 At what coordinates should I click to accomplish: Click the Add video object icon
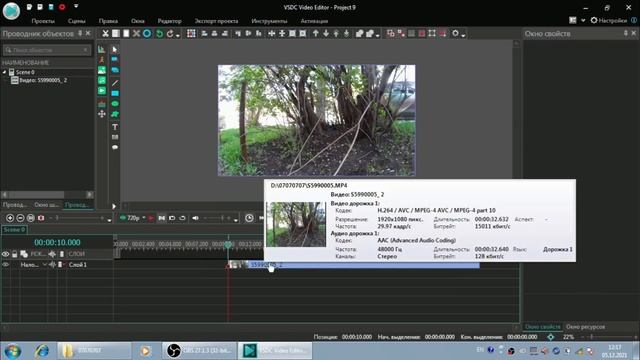click(x=102, y=91)
